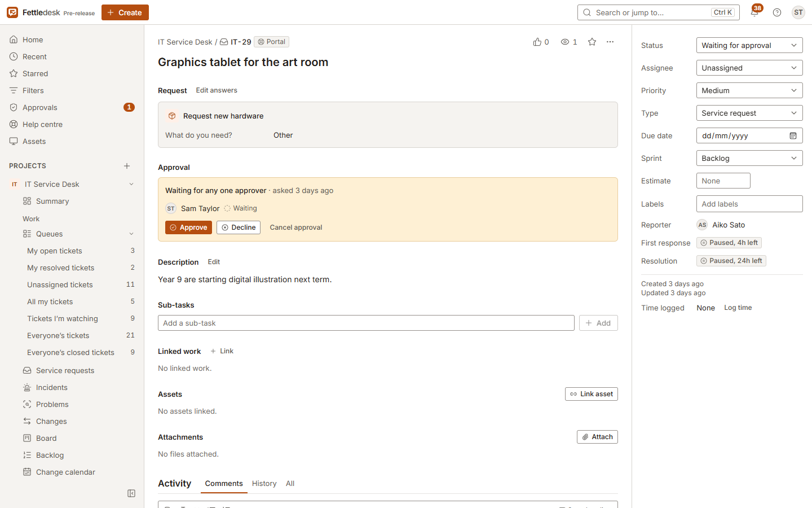Click the Attach button
The width and height of the screenshot is (812, 508).
coord(597,437)
